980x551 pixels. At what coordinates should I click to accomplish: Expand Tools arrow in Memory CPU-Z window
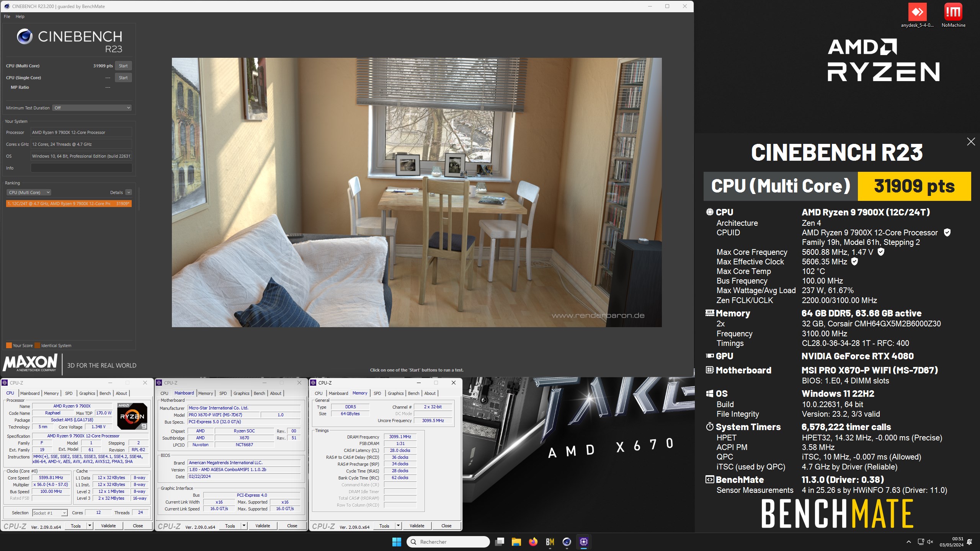pyautogui.click(x=399, y=526)
